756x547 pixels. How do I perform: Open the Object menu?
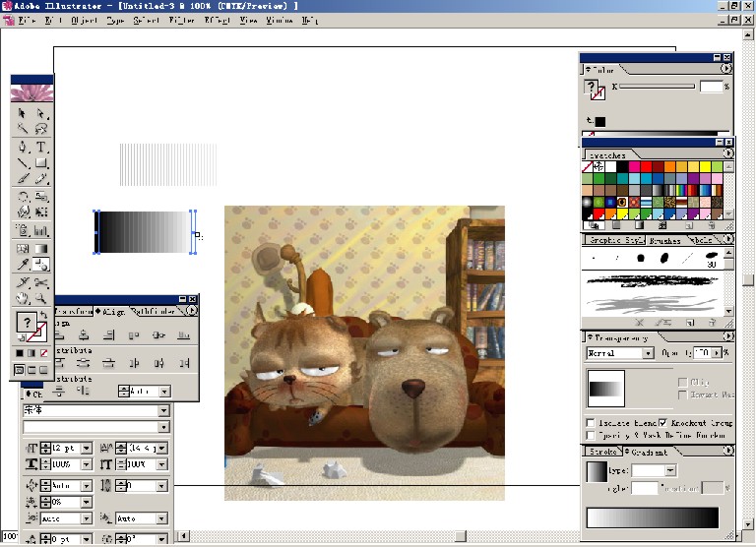click(85, 21)
